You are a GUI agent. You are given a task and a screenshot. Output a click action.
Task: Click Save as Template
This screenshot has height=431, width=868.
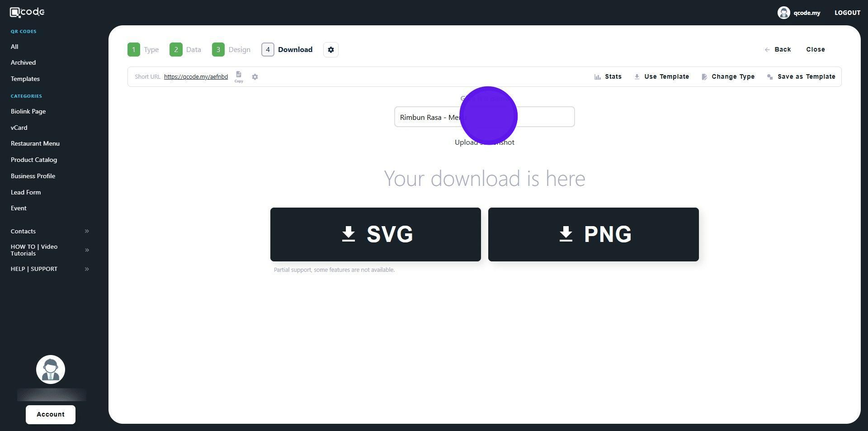coord(801,77)
